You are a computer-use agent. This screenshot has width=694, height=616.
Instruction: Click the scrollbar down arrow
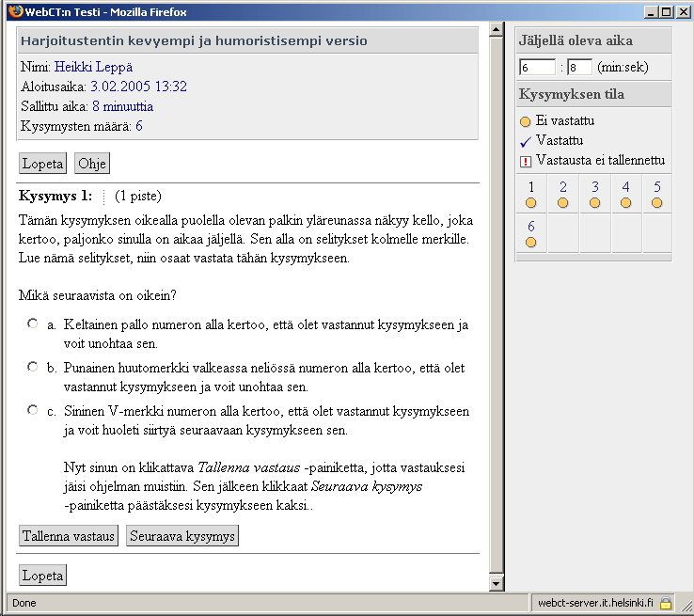pyautogui.click(x=497, y=584)
